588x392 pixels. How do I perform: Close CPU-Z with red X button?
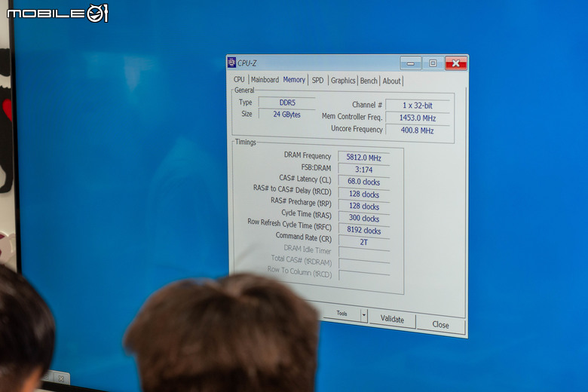(x=456, y=63)
